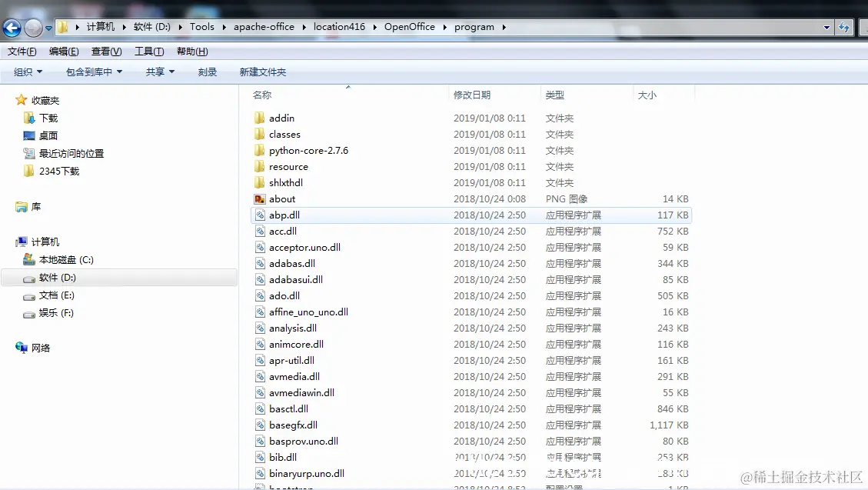Click the 刻录 toolbar button
Screen dimensions: 868x490
tap(207, 72)
